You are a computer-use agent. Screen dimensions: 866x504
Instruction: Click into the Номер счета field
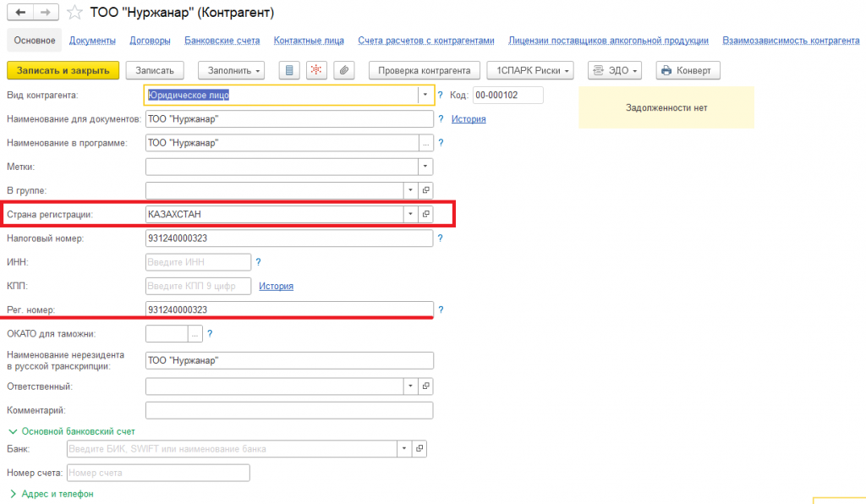[x=158, y=473]
